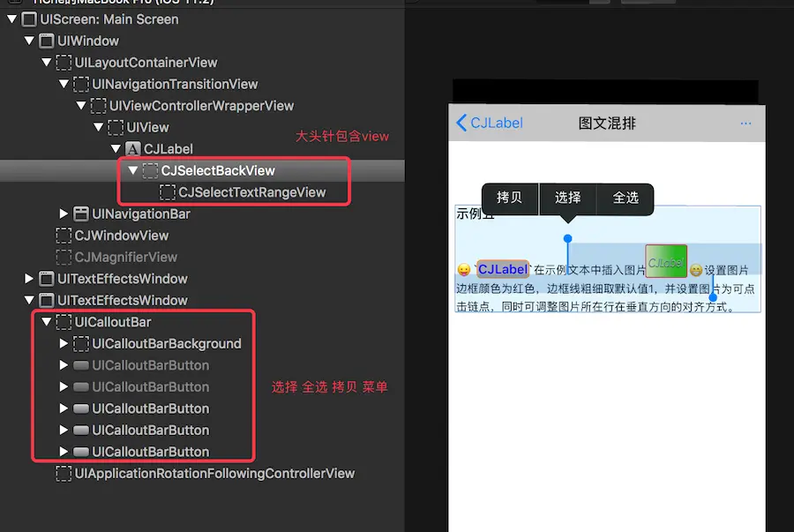
Task: Select the CJSelectTextRangeView row label
Action: (252, 192)
